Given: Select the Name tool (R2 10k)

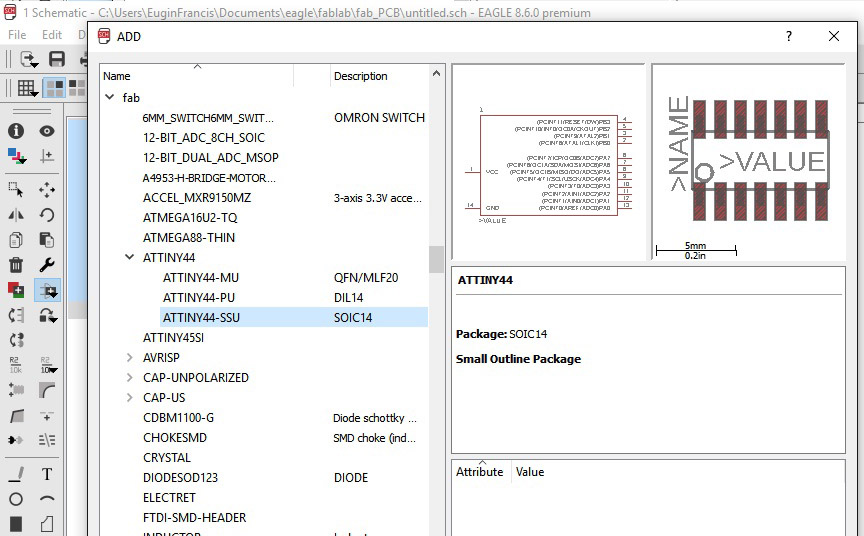Looking at the screenshot, I should (16, 365).
